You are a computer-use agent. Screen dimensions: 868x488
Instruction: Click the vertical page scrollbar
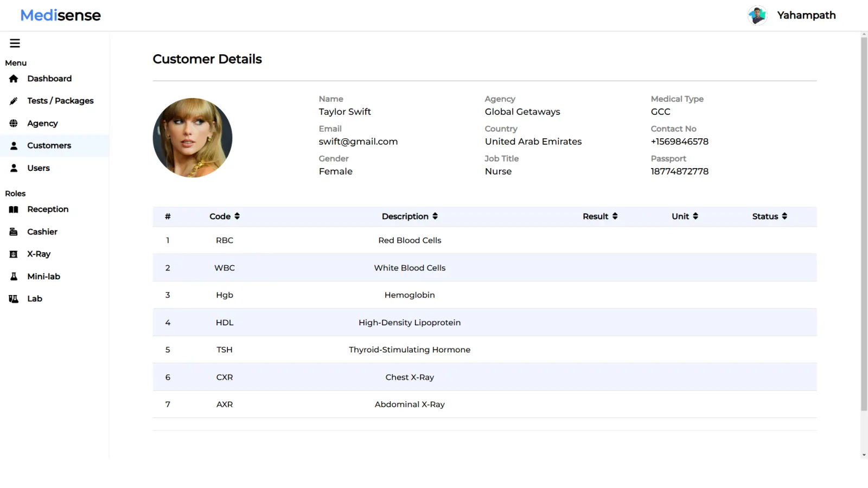[864, 224]
